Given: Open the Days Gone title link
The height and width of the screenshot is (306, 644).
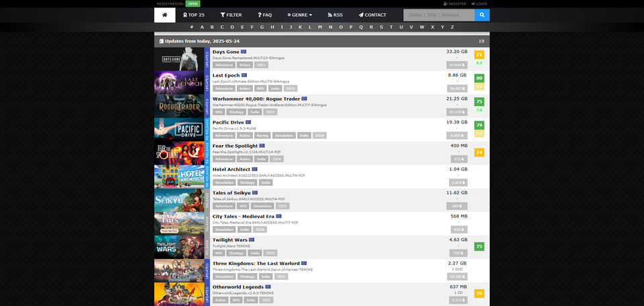Looking at the screenshot, I should coord(226,52).
